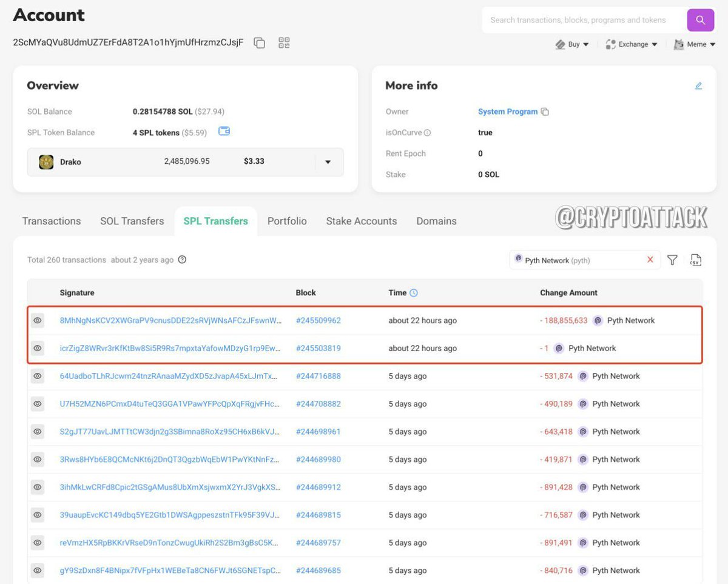Switch to the SOL Transfers tab
Viewport: 728px width, 584px height.
point(132,221)
